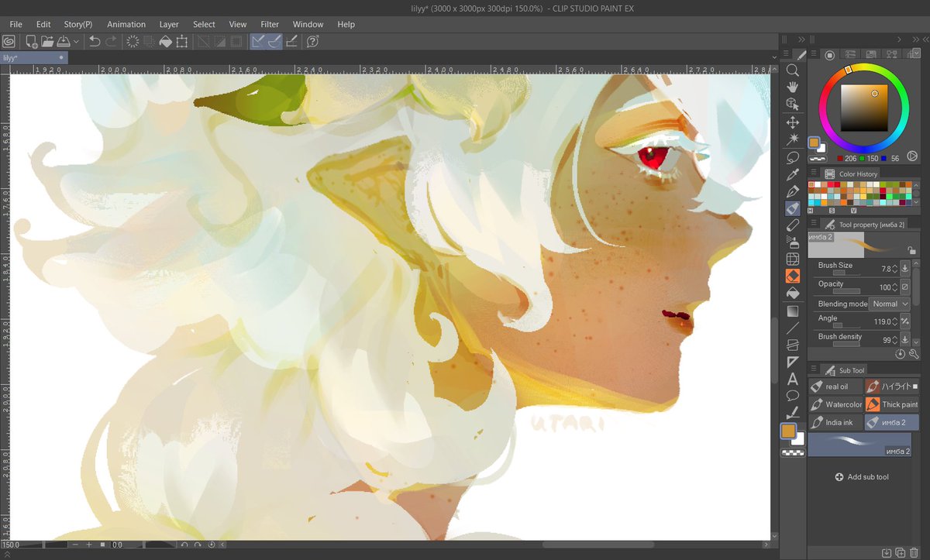Select the India ink sub tool
This screenshot has height=560, width=930.
pyautogui.click(x=835, y=422)
